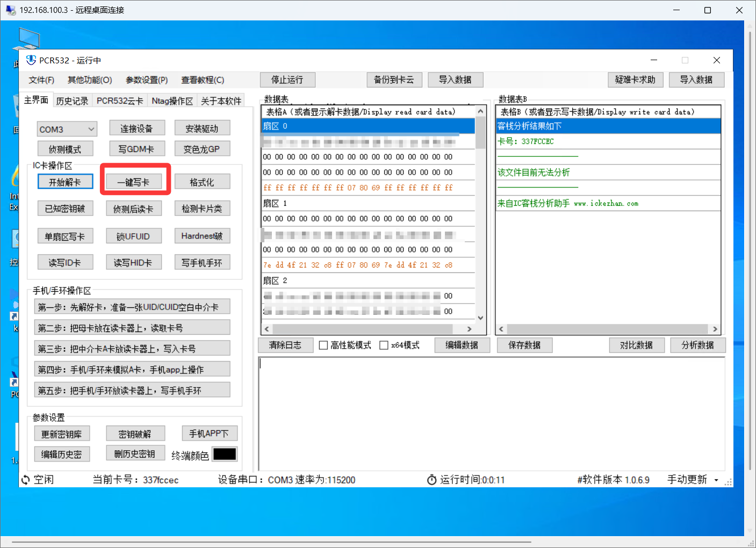Click the PCR532 app icon in the title bar
756x548 pixels.
click(x=31, y=60)
